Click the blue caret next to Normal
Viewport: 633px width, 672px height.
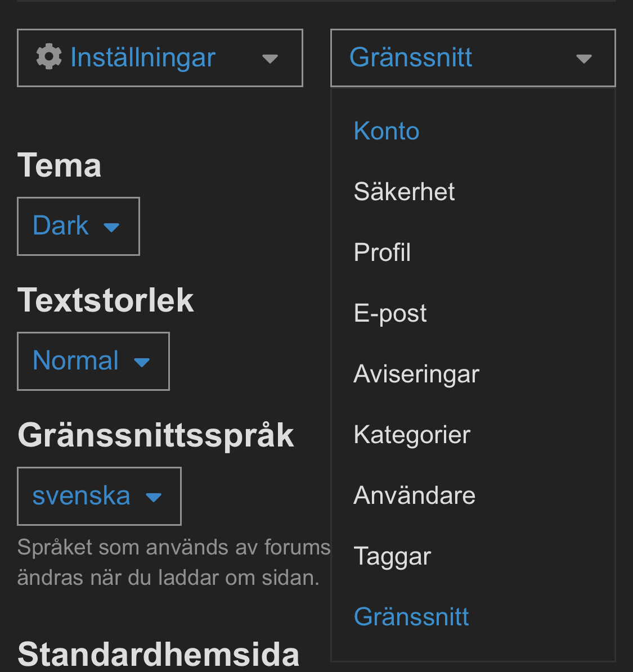142,362
